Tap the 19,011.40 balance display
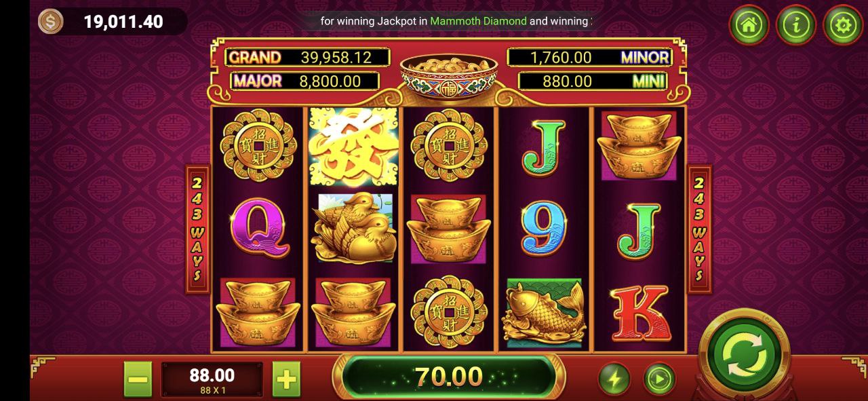Image resolution: width=868 pixels, height=401 pixels. (x=123, y=22)
